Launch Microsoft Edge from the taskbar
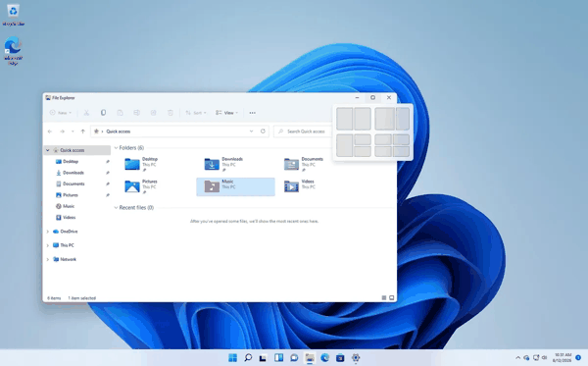The image size is (588, 366). (324, 358)
